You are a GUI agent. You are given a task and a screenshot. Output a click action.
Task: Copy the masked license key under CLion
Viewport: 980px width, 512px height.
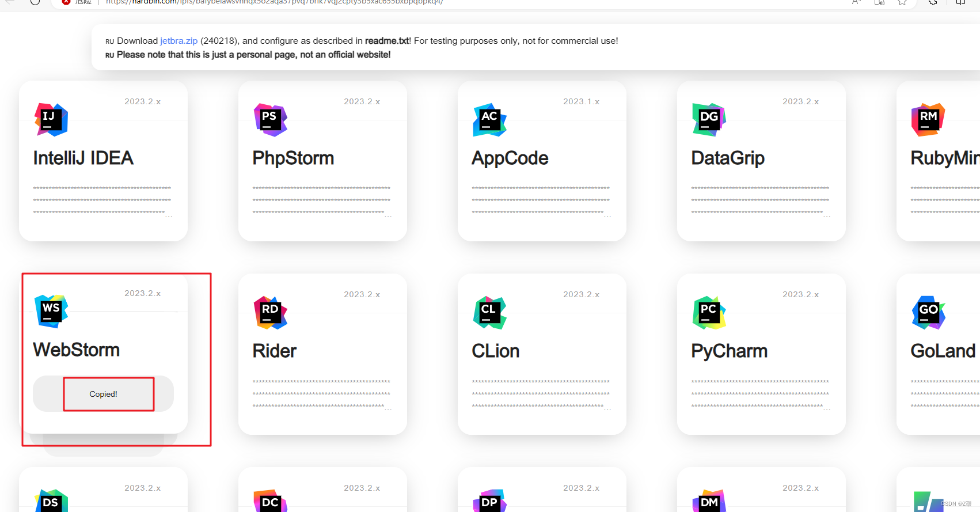tap(541, 395)
